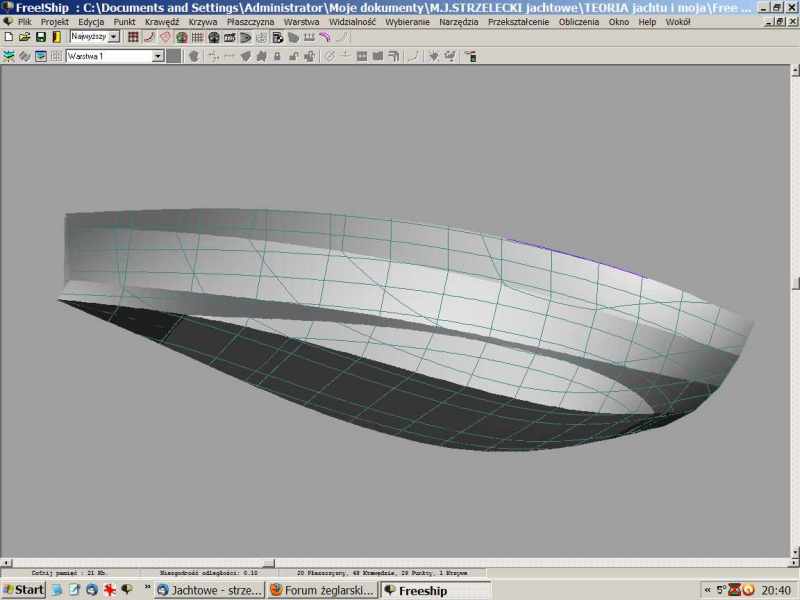
Task: Open the Krzywa menu
Action: 202,21
